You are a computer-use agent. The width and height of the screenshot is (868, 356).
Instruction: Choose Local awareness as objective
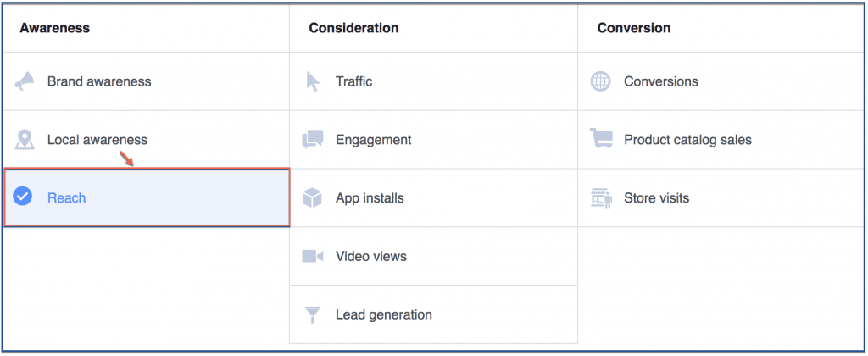coord(97,140)
